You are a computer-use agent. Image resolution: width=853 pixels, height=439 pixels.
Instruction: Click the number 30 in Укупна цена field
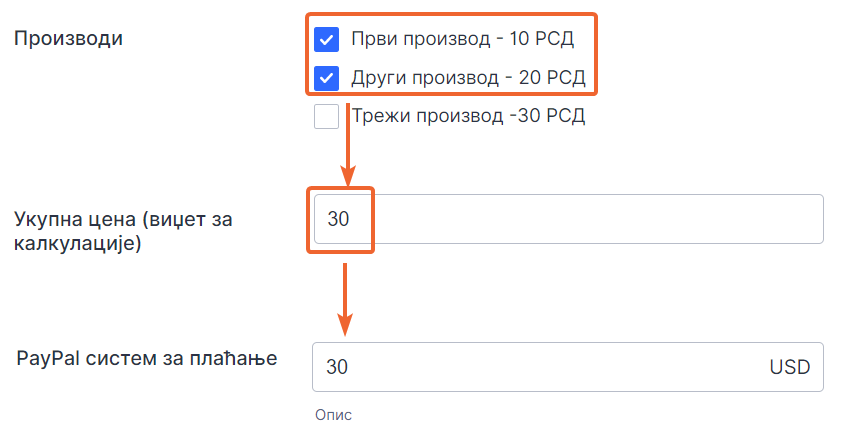click(338, 219)
